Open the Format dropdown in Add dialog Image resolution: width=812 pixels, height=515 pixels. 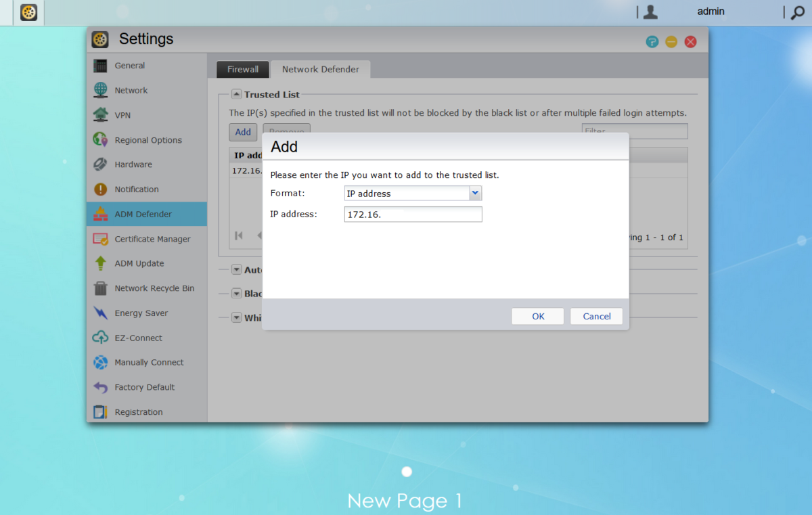click(476, 193)
